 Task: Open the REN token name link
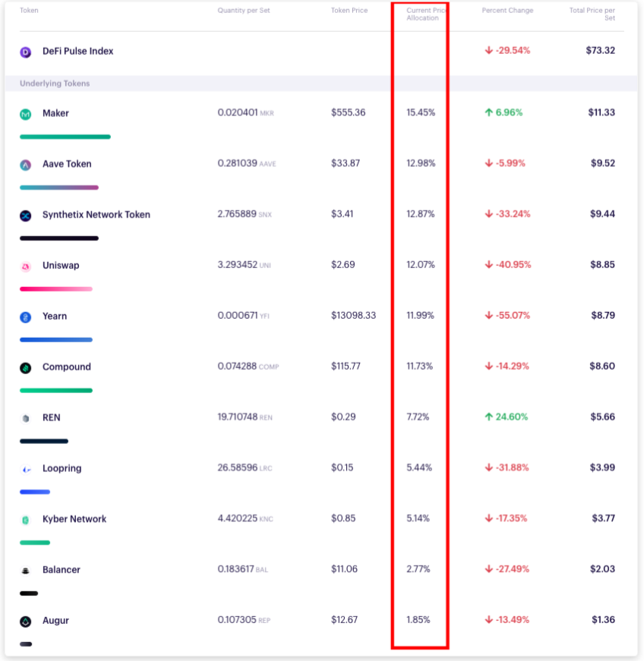coord(52,417)
